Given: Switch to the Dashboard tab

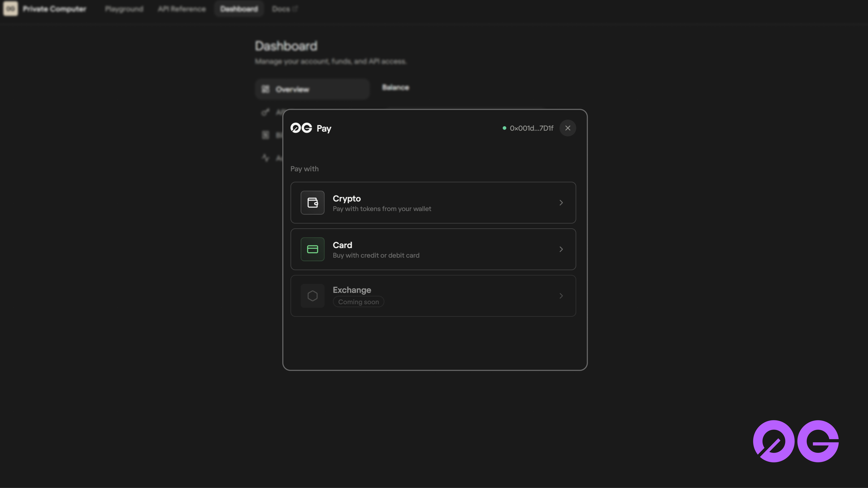Looking at the screenshot, I should pyautogui.click(x=239, y=9).
